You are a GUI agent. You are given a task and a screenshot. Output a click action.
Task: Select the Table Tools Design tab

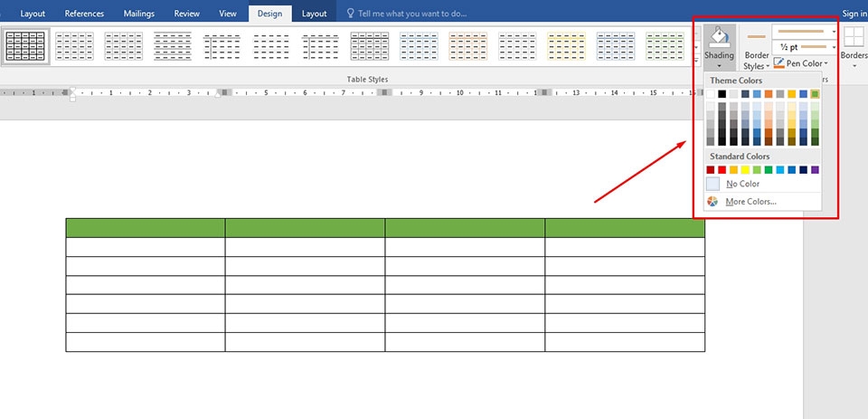pos(269,14)
